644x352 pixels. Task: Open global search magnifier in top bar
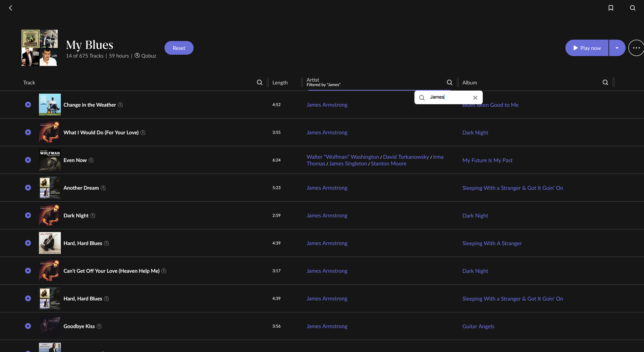point(633,8)
